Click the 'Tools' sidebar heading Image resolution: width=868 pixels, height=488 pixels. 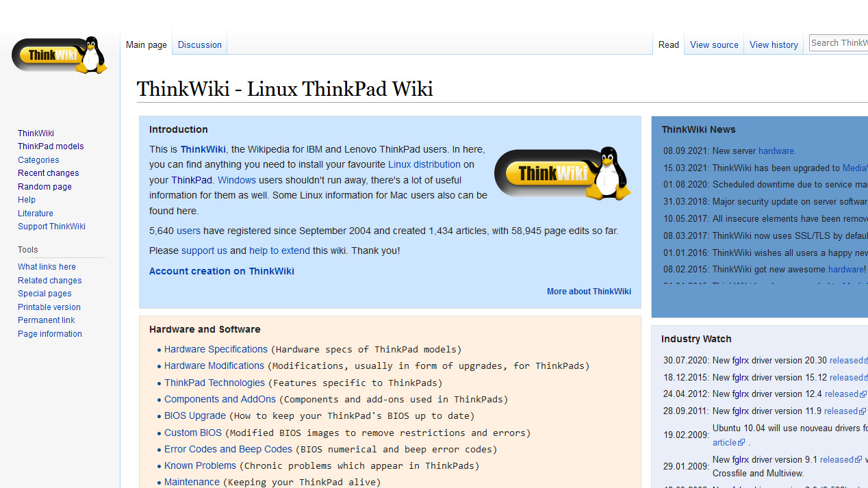(x=28, y=250)
